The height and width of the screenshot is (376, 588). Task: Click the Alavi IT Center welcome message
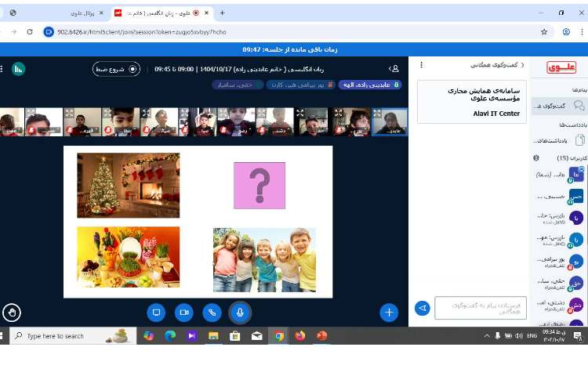pyautogui.click(x=472, y=102)
